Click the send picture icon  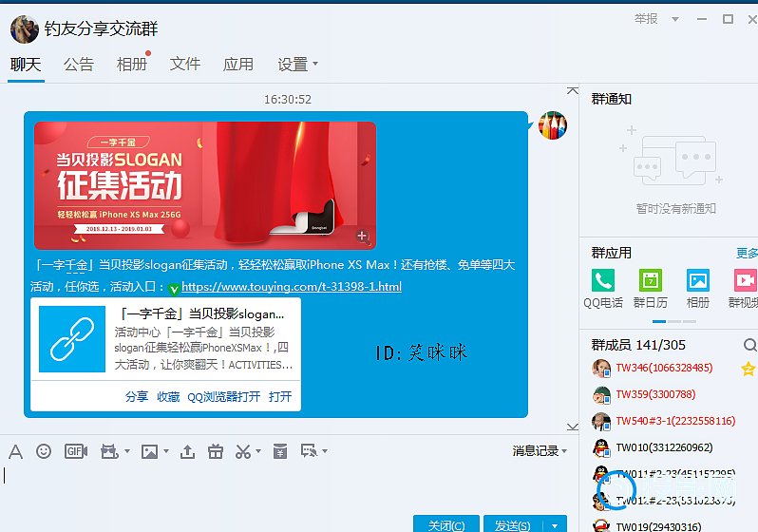tap(149, 451)
